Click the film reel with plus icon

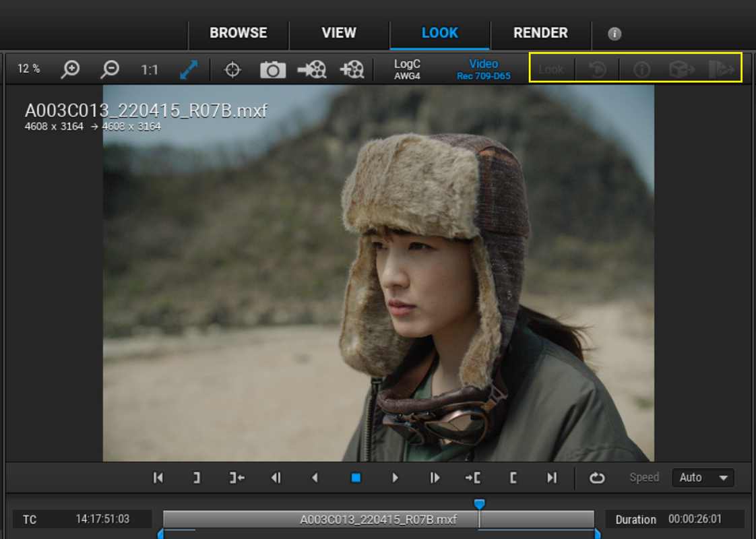coord(352,69)
